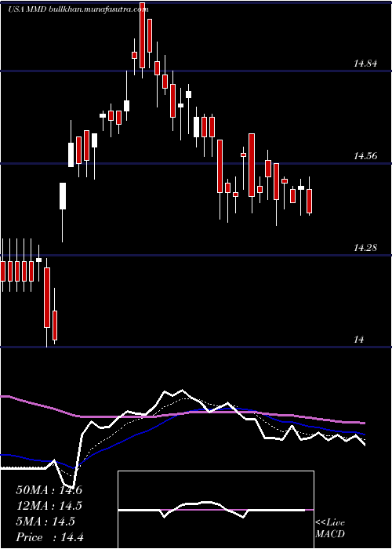Viewport: 392px width, 549px height.
Task: Click the 5MA : 14.5 value text
Action: tap(45, 522)
